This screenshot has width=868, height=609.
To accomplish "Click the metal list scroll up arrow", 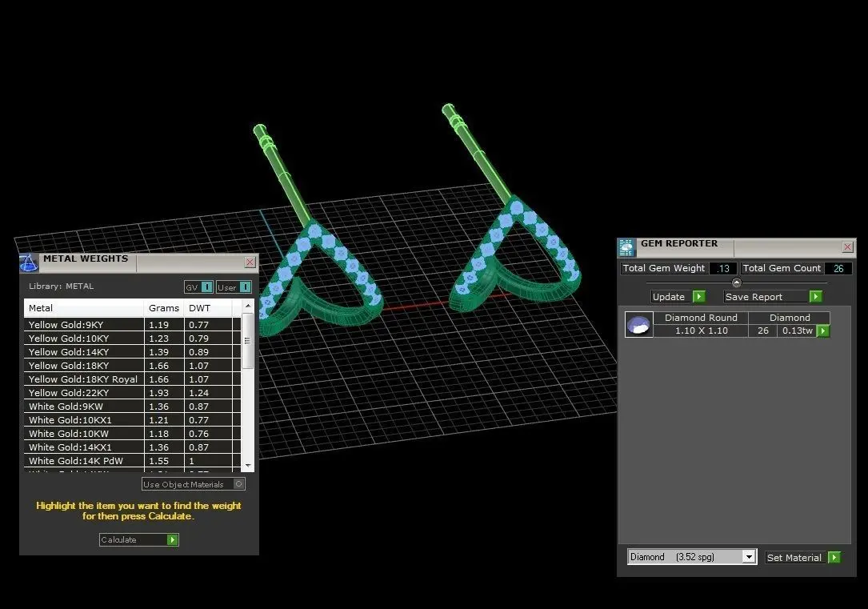I will (248, 306).
